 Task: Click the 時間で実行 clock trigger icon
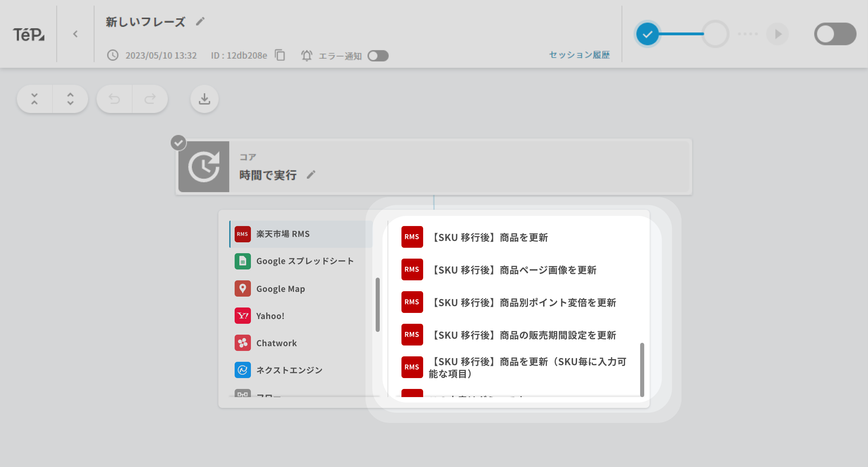click(204, 167)
